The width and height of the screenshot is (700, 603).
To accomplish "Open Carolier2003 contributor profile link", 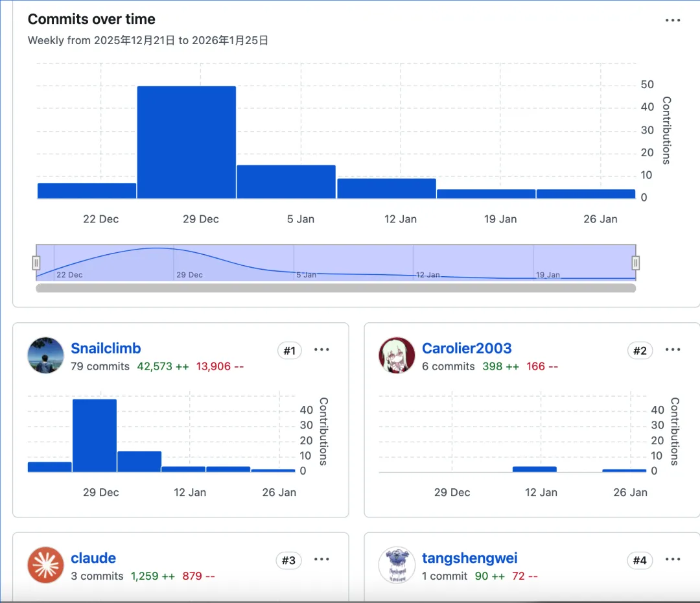I will click(467, 348).
